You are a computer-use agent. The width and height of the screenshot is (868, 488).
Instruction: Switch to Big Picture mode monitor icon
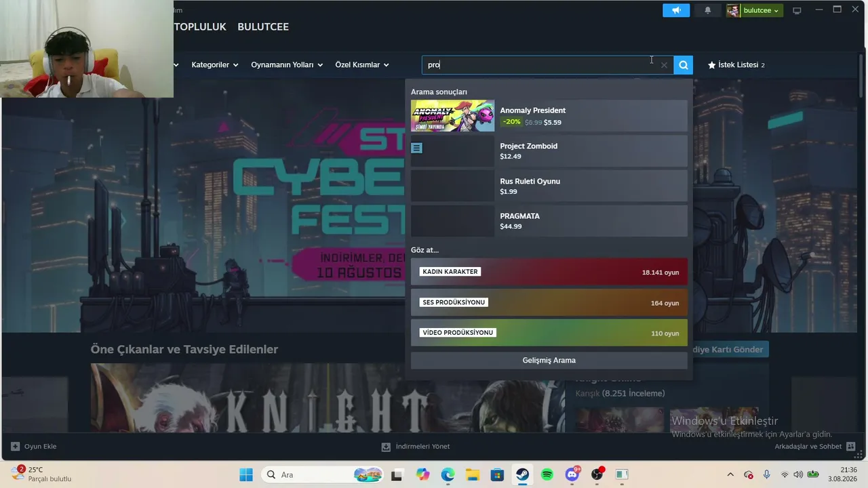(x=797, y=10)
